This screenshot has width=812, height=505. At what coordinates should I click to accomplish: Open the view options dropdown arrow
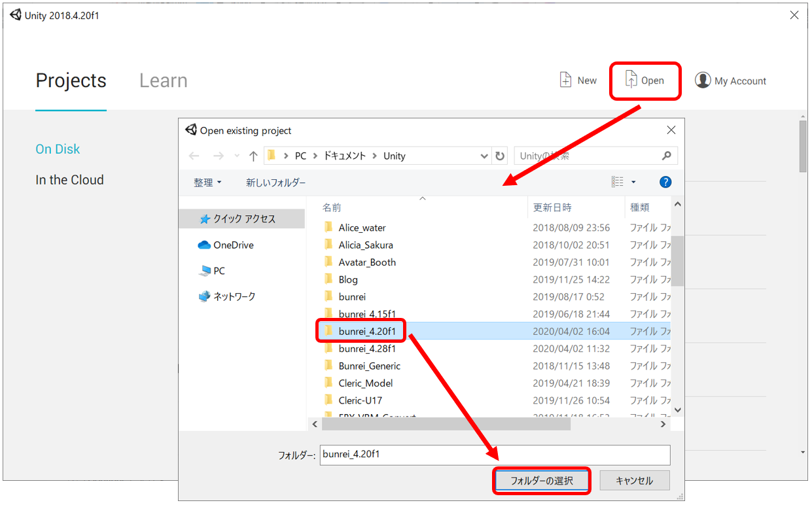[633, 182]
